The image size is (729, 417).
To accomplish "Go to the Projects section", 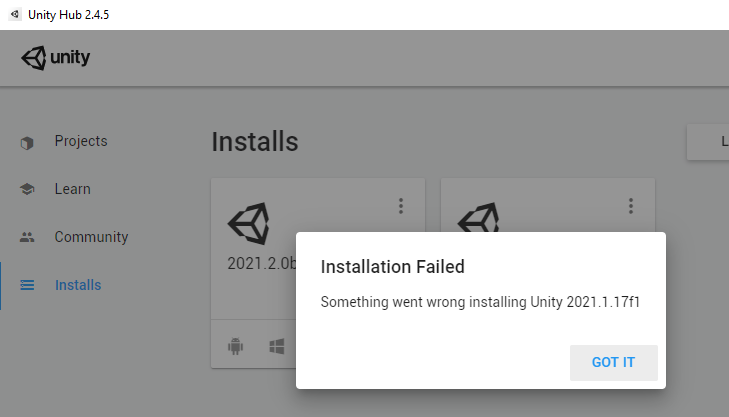I will click(x=81, y=141).
